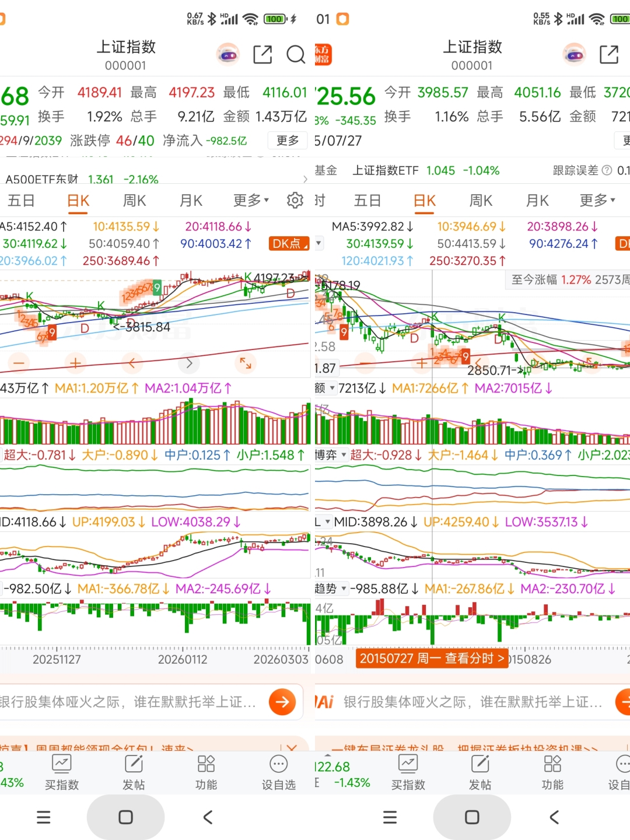Tap news headline text field, left screen
The image size is (630, 840).
tap(128, 702)
